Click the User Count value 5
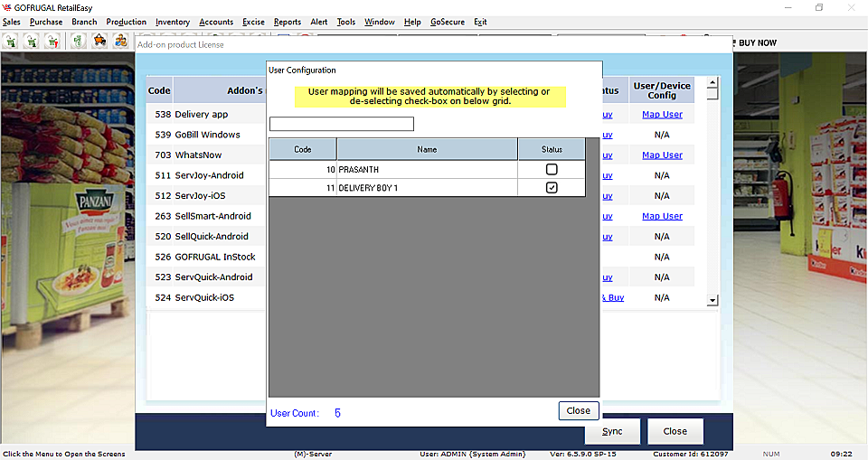Viewport: 868px width, 460px height. coord(337,413)
